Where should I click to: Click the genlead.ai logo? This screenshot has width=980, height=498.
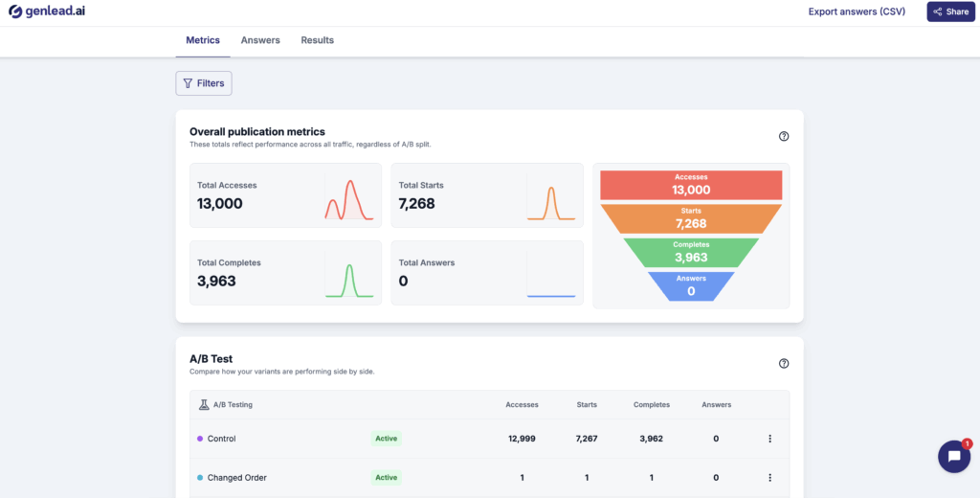coord(48,11)
